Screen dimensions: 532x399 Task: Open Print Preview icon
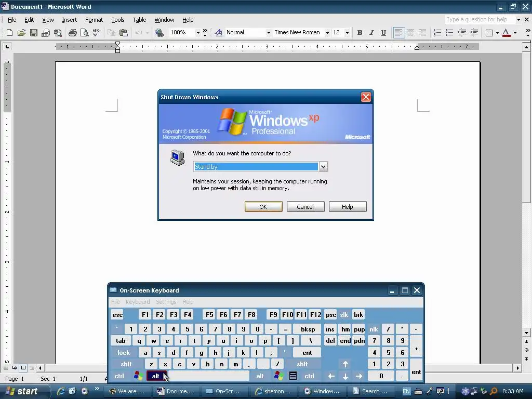pyautogui.click(x=84, y=33)
